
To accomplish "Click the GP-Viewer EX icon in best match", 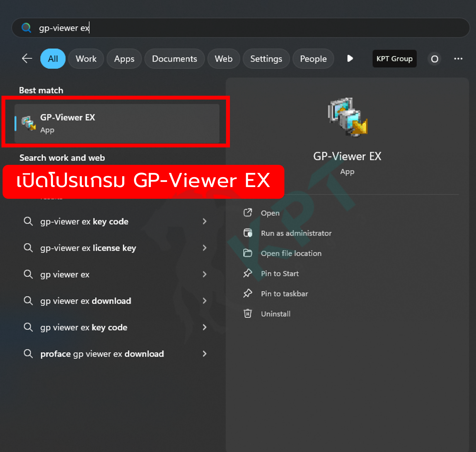I will point(29,123).
